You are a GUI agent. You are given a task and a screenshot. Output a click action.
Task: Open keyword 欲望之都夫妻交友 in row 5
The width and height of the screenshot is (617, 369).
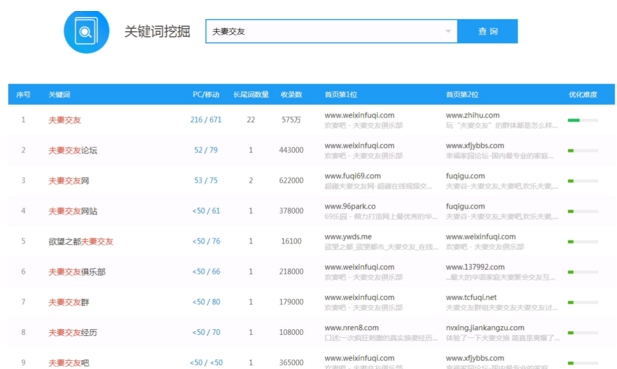point(81,241)
